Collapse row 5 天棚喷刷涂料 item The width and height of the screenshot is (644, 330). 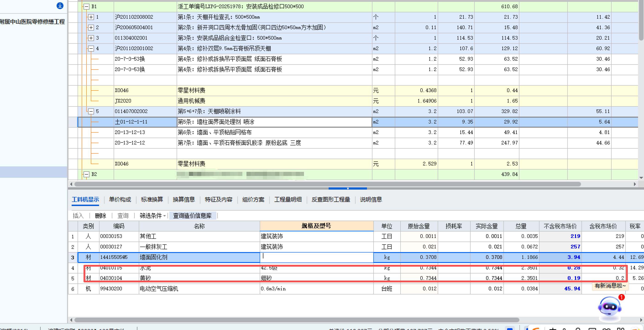pos(91,111)
